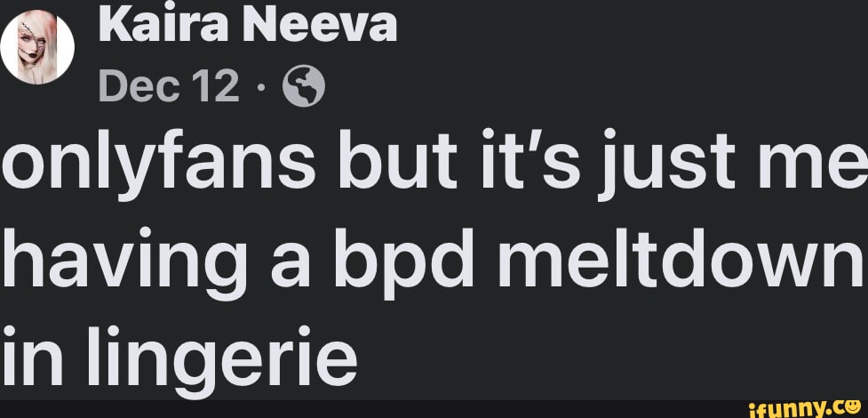Click the word 'me' ending first line
Viewport: 868px width, 418px height.
[813, 166]
